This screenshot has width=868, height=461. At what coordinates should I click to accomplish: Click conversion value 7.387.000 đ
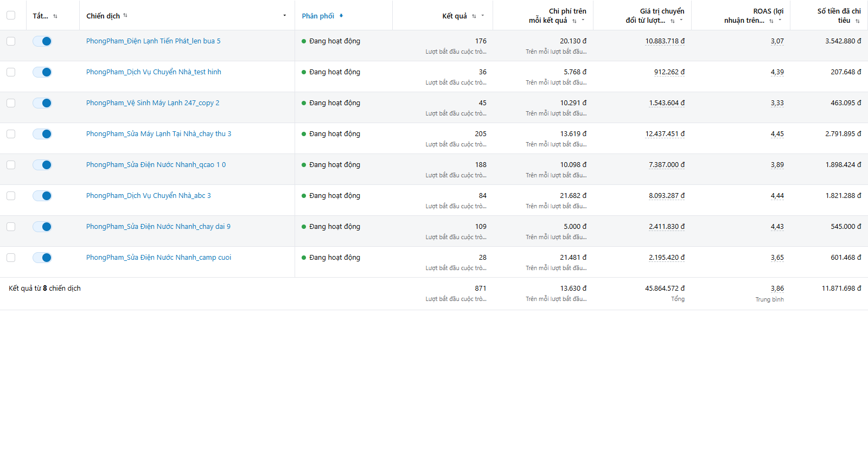[x=667, y=165]
